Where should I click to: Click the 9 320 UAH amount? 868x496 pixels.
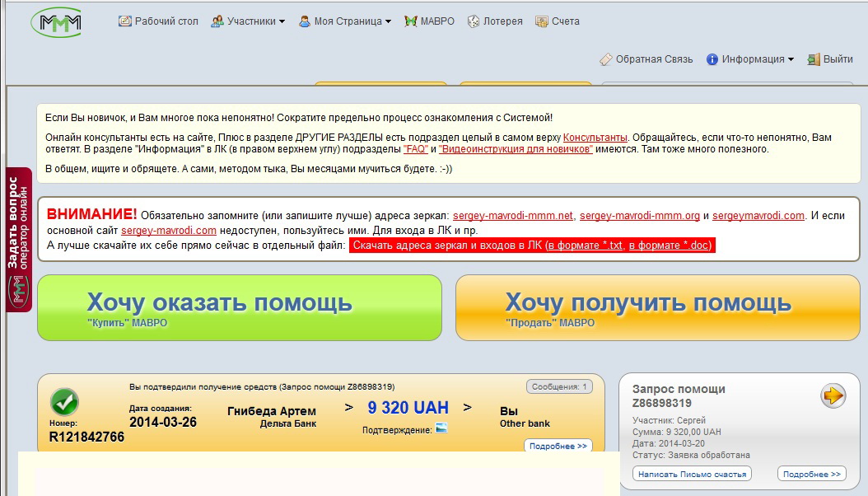click(x=408, y=408)
